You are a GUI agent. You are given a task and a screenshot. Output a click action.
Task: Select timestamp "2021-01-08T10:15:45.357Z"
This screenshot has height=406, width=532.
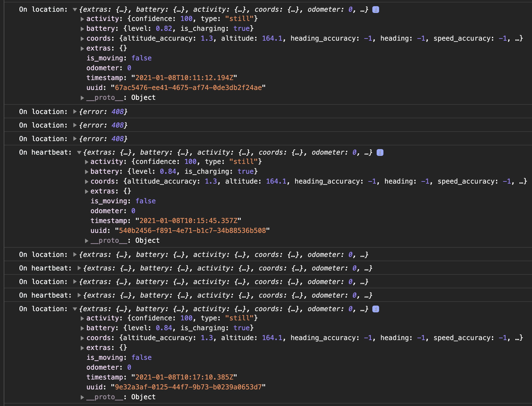[188, 221]
